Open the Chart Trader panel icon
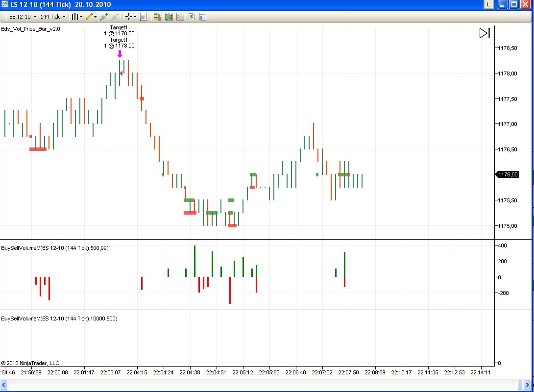Screen dimensions: 534x392 [x=157, y=17]
